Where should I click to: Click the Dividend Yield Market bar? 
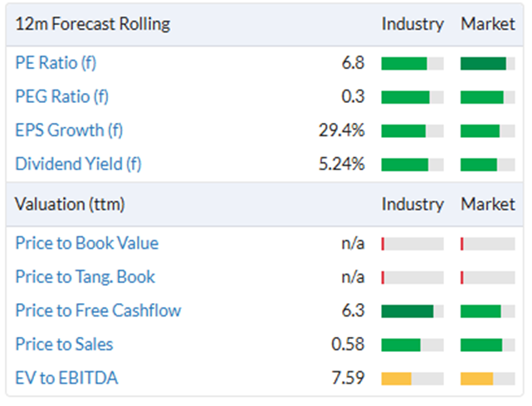[x=487, y=164]
